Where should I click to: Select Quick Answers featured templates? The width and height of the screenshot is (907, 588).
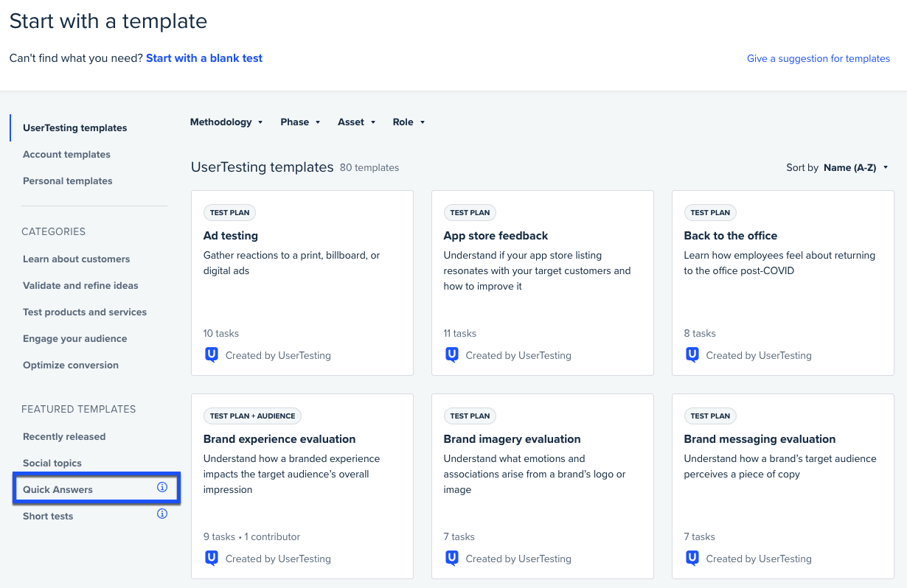(58, 490)
